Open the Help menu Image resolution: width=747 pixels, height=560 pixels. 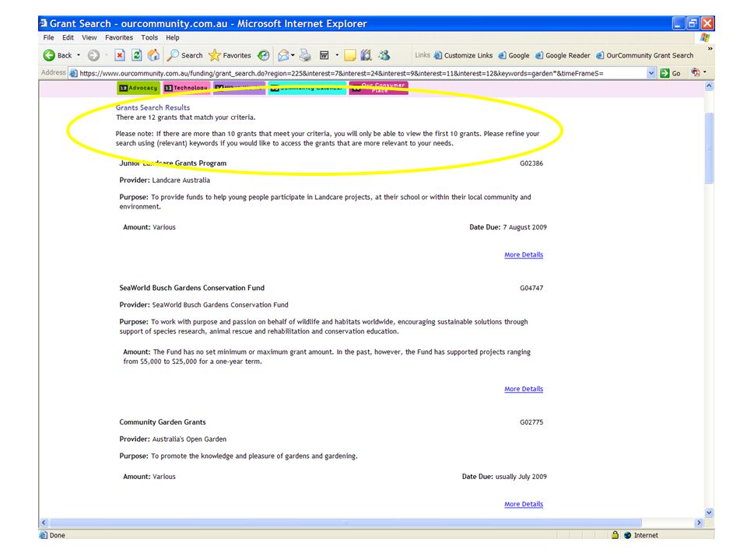(x=173, y=37)
